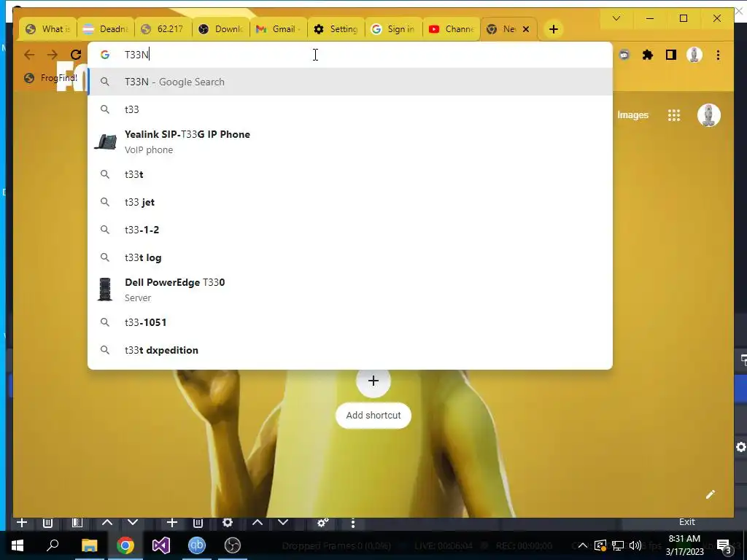The height and width of the screenshot is (560, 747).
Task: Click the pencil Customize Chrome icon
Action: 710,494
